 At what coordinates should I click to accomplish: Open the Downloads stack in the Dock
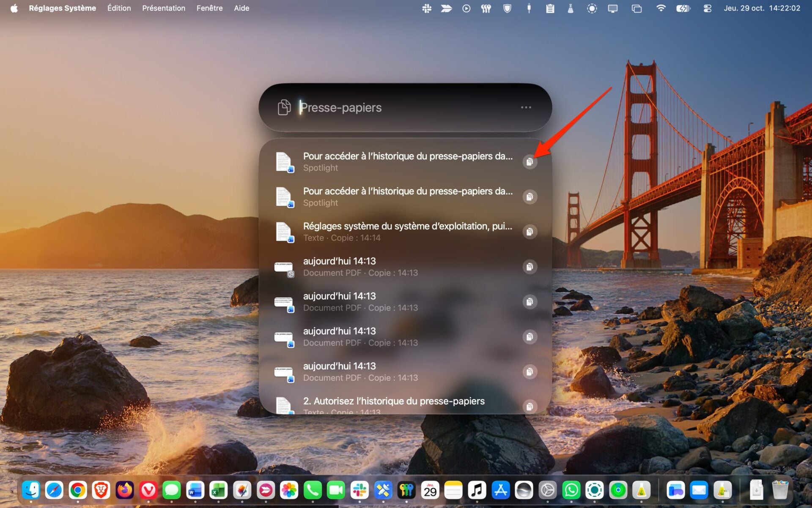click(x=757, y=490)
